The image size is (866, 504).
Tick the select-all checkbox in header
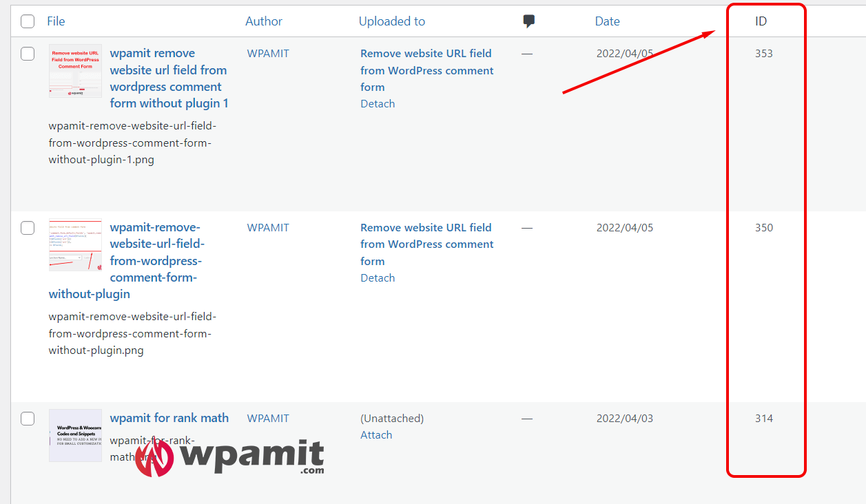28,21
